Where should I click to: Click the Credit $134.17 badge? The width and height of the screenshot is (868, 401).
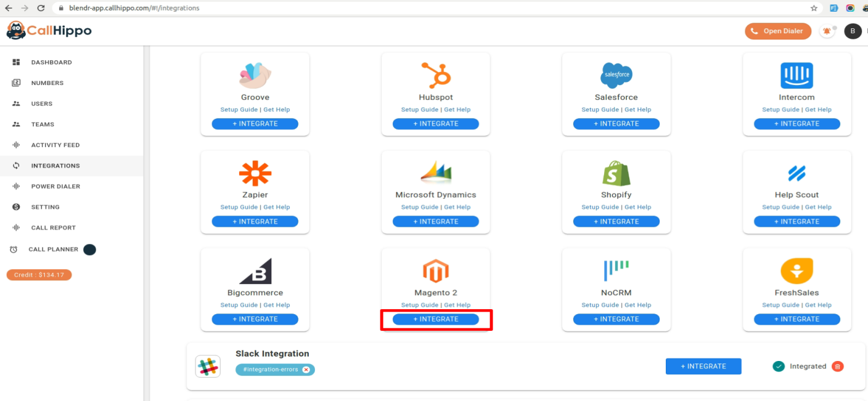39,275
